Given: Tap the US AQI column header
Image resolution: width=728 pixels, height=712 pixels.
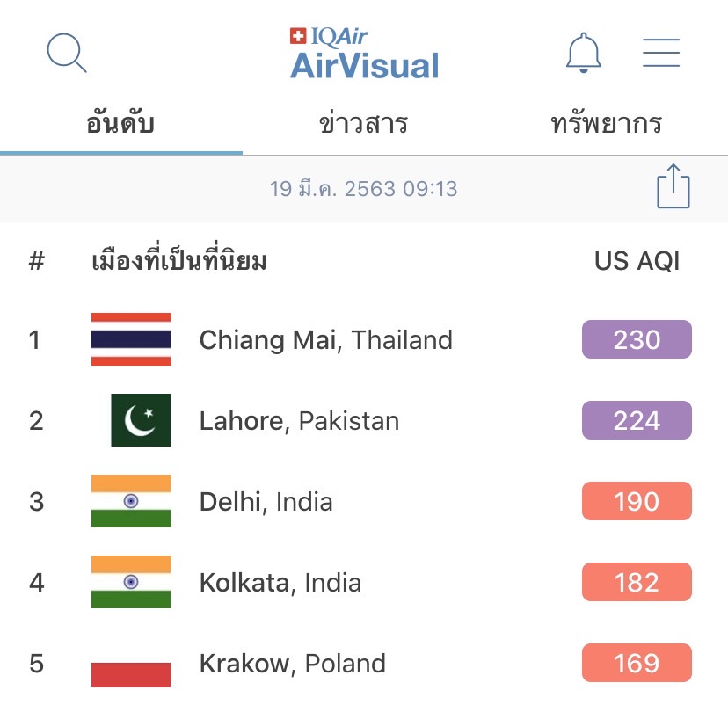Looking at the screenshot, I should 637,261.
